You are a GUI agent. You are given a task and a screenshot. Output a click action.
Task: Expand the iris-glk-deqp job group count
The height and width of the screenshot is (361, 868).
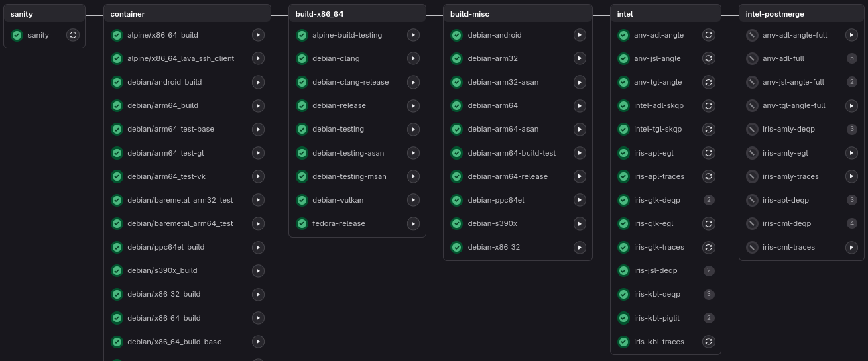click(709, 200)
